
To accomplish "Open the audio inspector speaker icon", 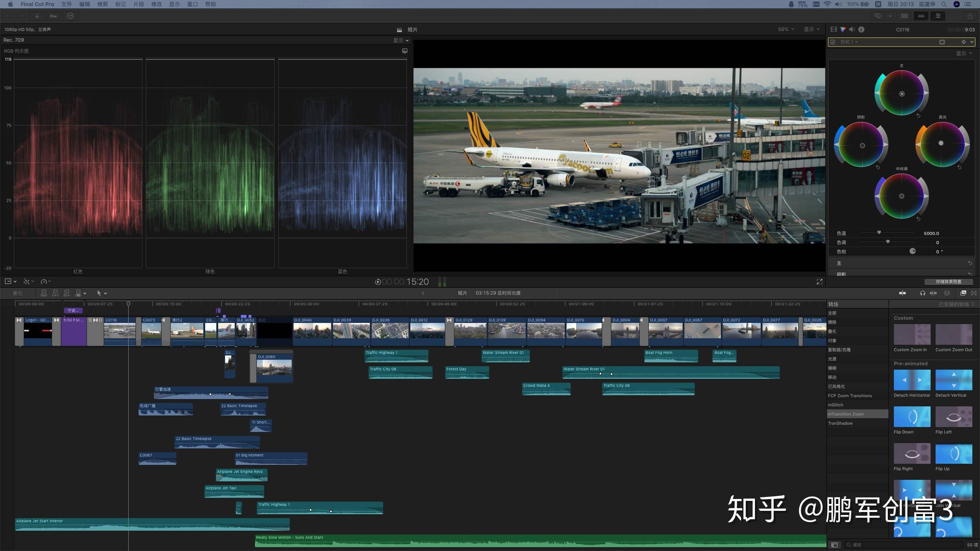I will tap(852, 29).
